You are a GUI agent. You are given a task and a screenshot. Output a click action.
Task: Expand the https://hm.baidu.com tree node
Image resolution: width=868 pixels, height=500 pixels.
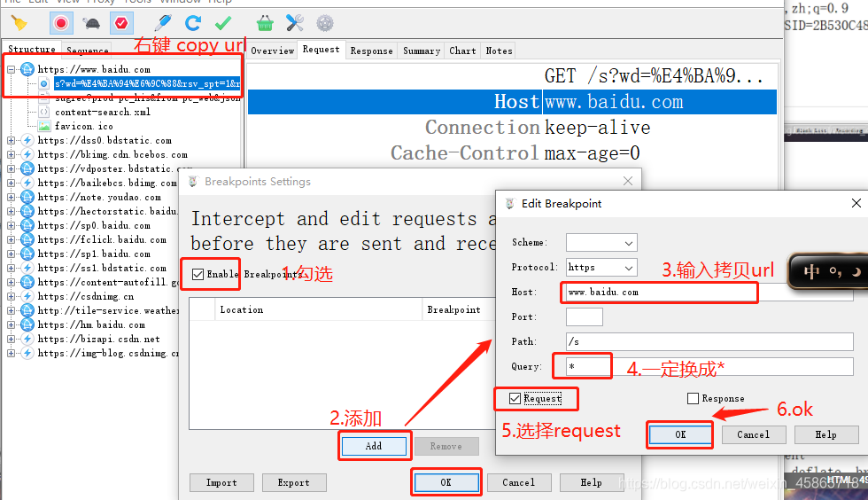click(x=11, y=324)
